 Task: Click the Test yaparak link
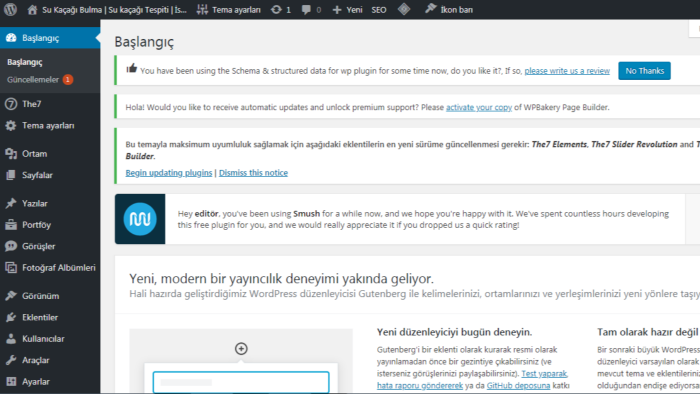[x=544, y=373]
